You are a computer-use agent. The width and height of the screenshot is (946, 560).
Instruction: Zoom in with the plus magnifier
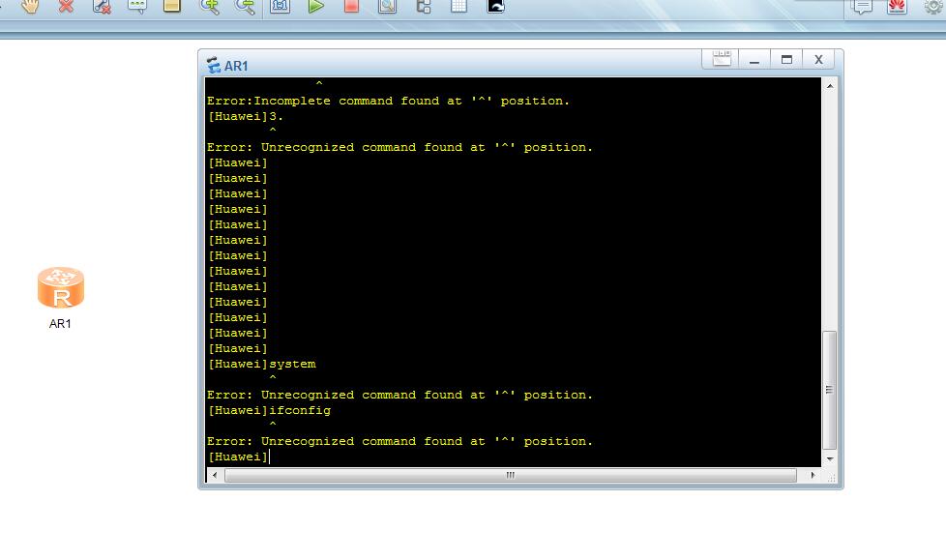click(209, 7)
